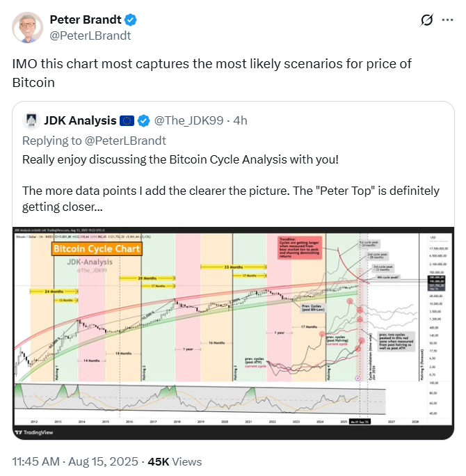Open the three-dot more options menu
This screenshot has width=466, height=476.
(x=447, y=20)
